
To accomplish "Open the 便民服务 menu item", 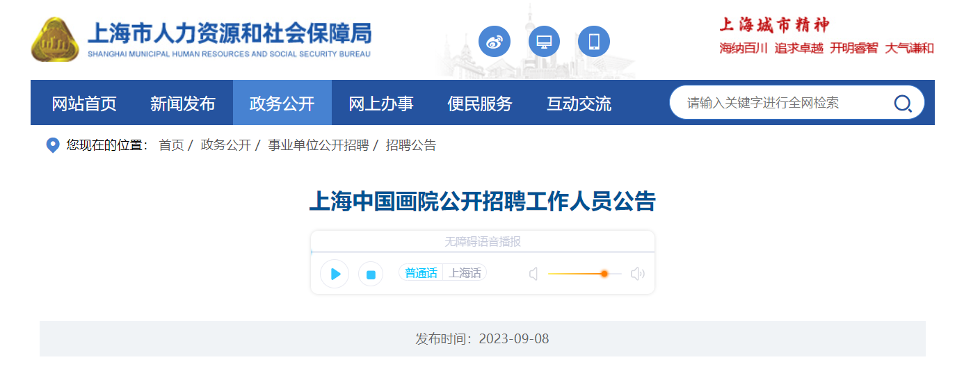I will click(480, 104).
